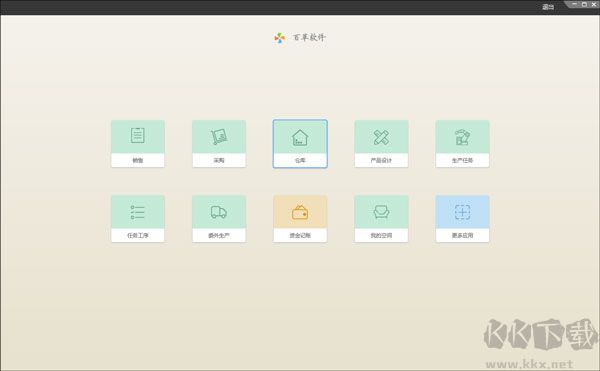
Task: Open the Purchasing (采购) hand-cart icon
Action: (x=219, y=137)
